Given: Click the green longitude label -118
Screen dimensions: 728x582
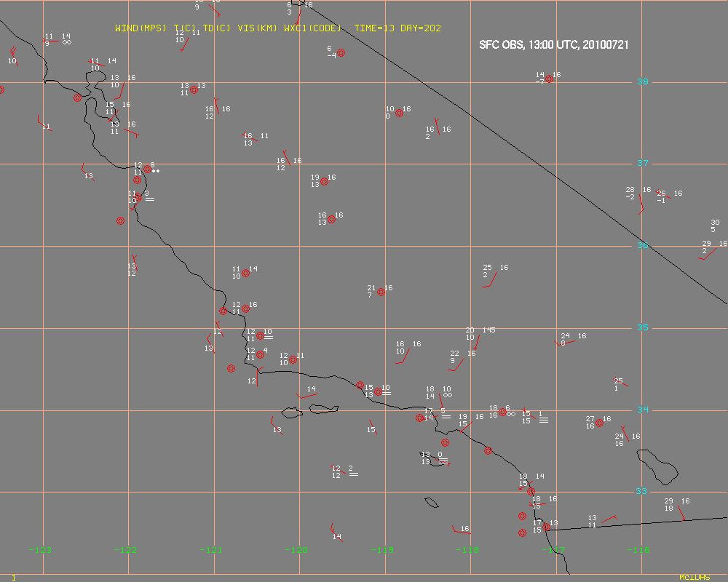Looking at the screenshot, I should click(467, 551).
